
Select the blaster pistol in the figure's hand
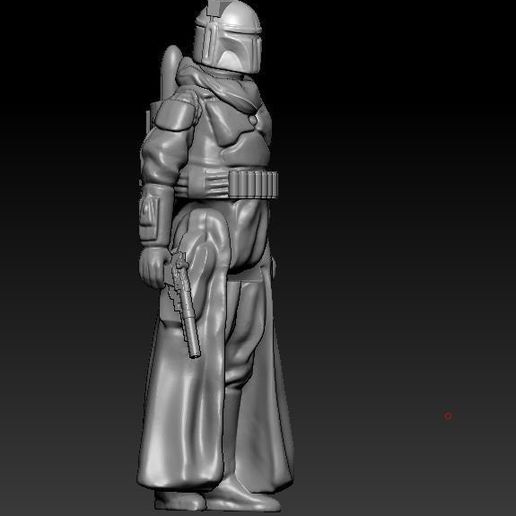pos(182,304)
